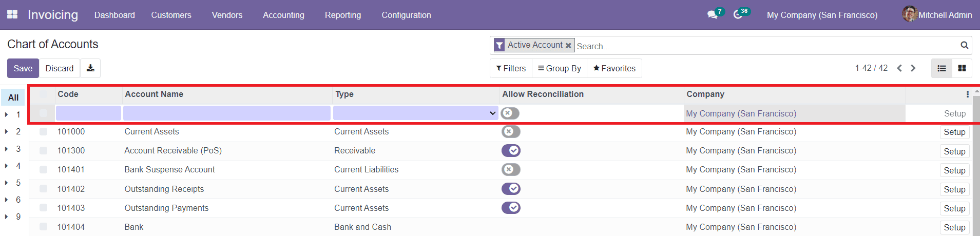The image size is (980, 236).
Task: Open the Group By dropdown
Action: [x=559, y=68]
